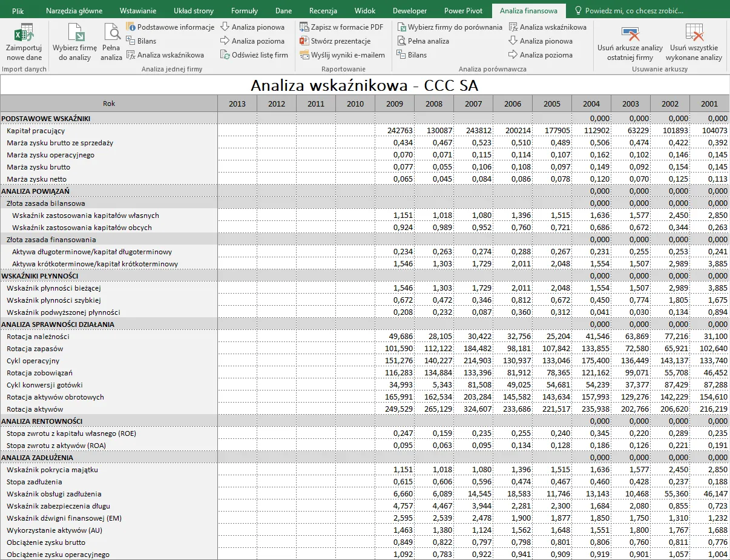Click Stwórz prezentacje icon
The height and width of the screenshot is (560, 730).
click(303, 40)
